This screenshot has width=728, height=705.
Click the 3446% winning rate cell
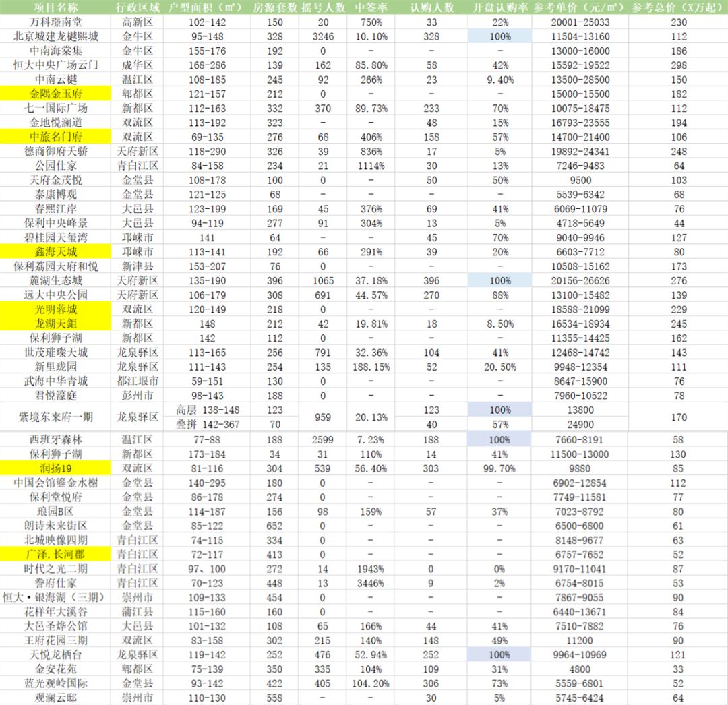371,584
